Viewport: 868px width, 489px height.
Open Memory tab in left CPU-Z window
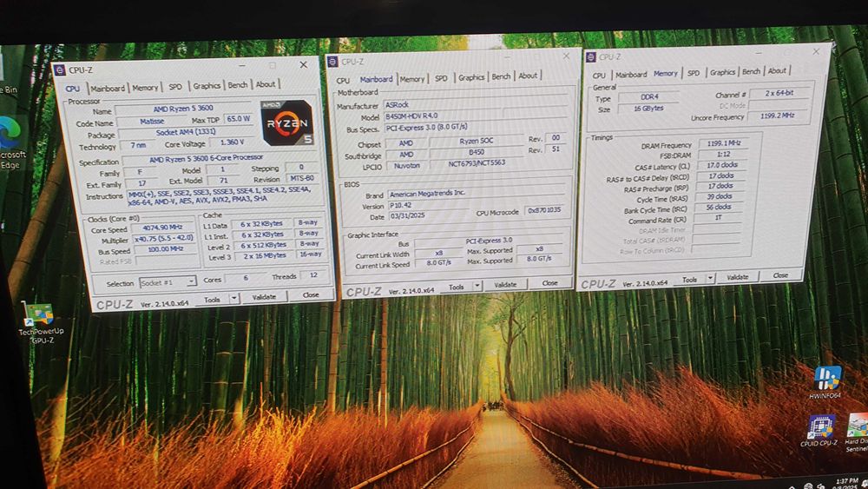tap(146, 88)
